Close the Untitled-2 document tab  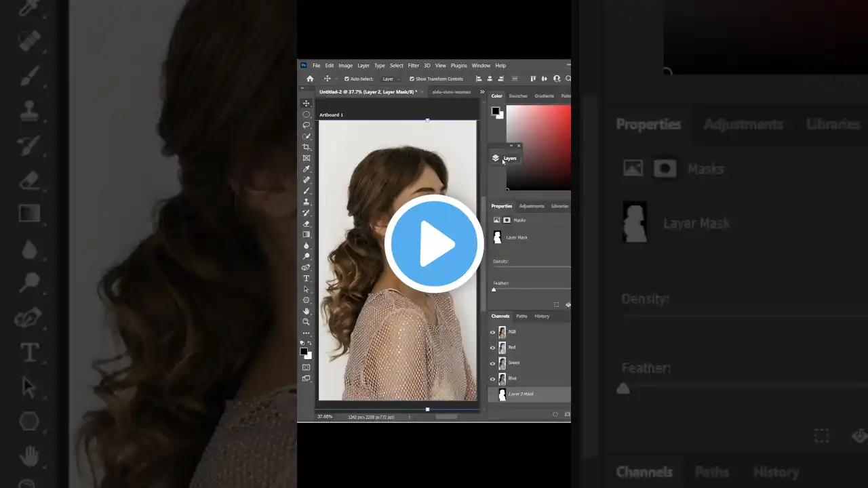coord(422,91)
